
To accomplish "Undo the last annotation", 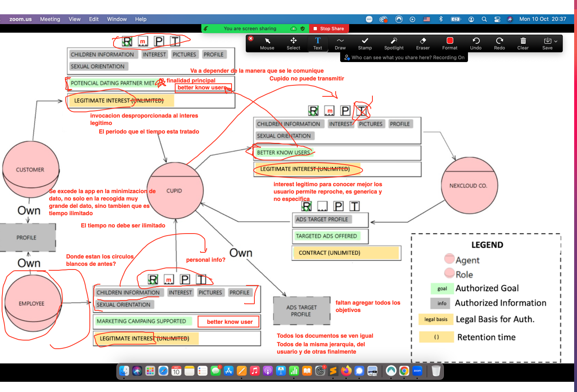I will [476, 43].
